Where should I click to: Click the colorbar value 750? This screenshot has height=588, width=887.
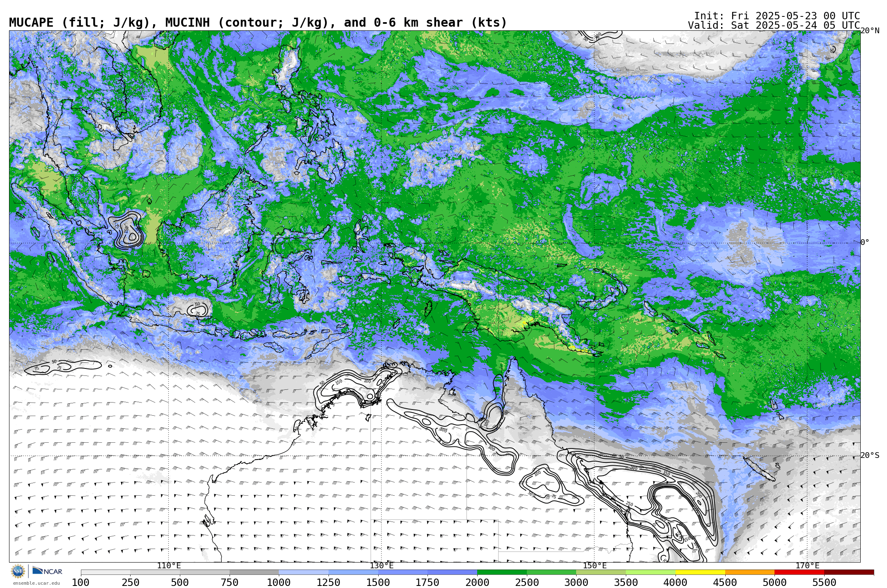230,583
